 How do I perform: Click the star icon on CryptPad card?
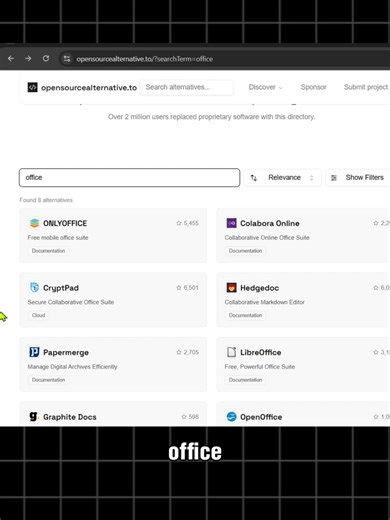[179, 288]
